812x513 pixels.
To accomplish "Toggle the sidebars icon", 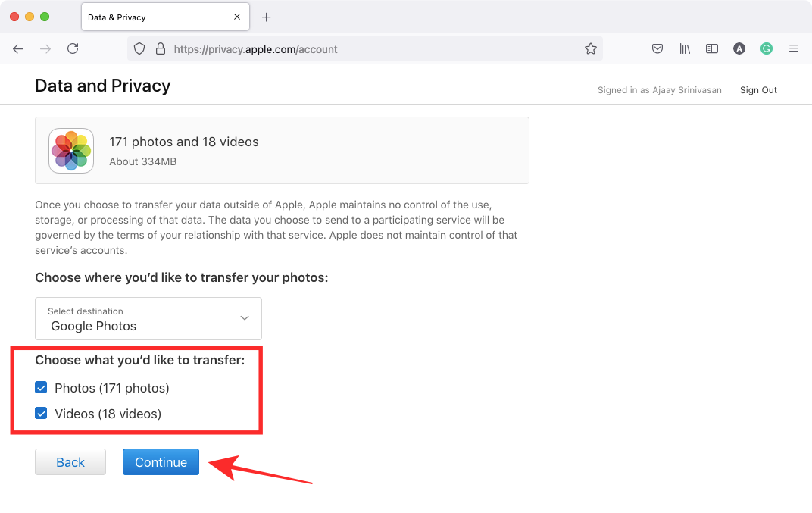I will click(x=712, y=48).
